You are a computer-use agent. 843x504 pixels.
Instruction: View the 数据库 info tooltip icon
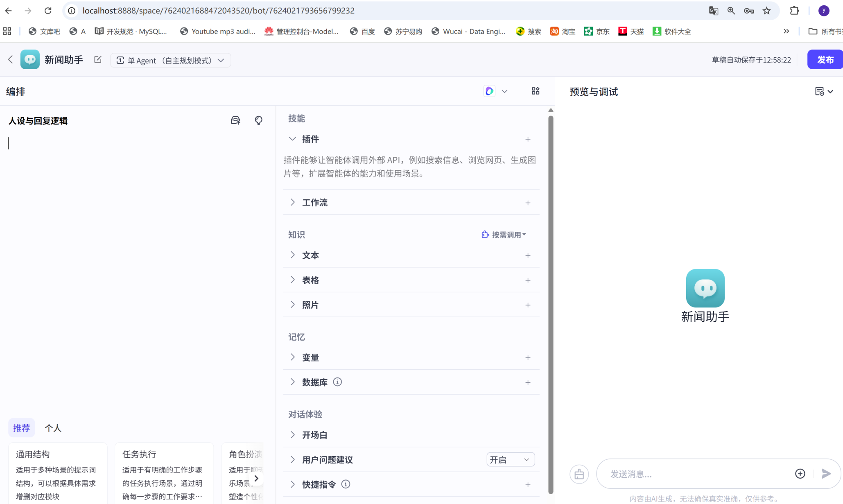tap(337, 382)
